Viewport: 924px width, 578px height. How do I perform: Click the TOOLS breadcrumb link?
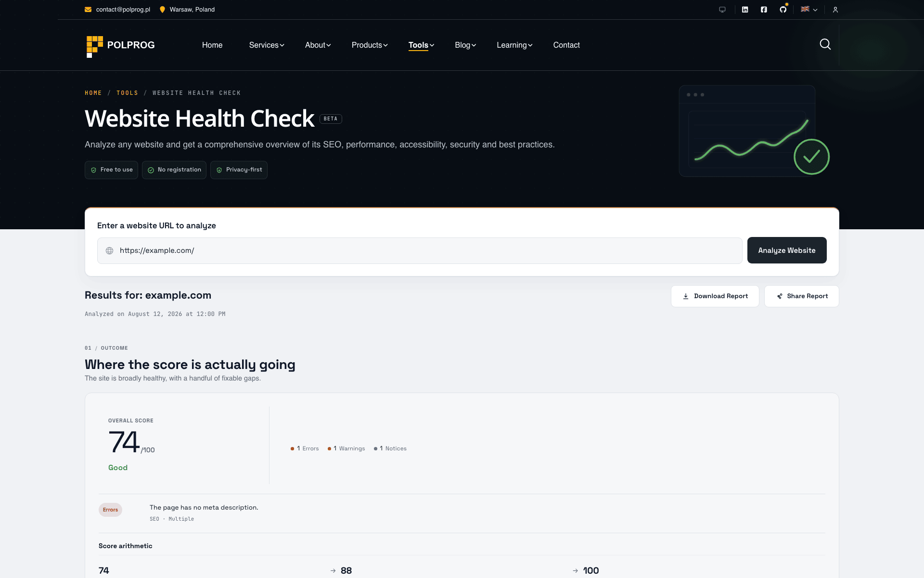tap(127, 93)
